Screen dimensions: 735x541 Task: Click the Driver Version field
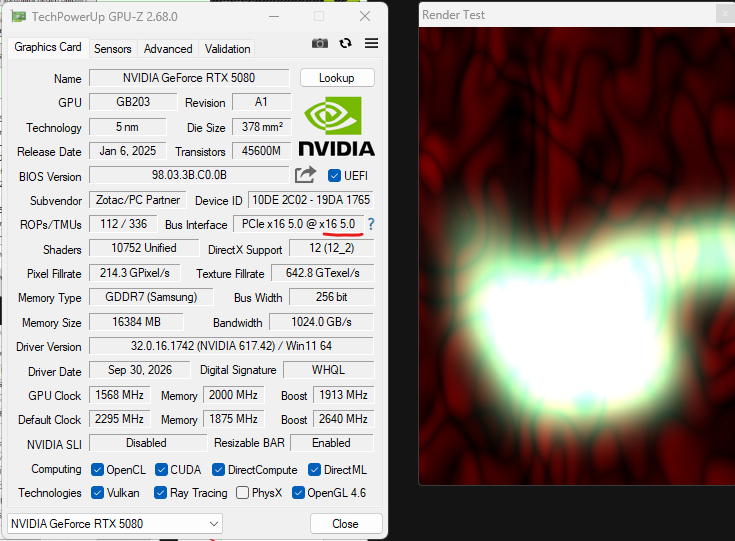(x=232, y=346)
